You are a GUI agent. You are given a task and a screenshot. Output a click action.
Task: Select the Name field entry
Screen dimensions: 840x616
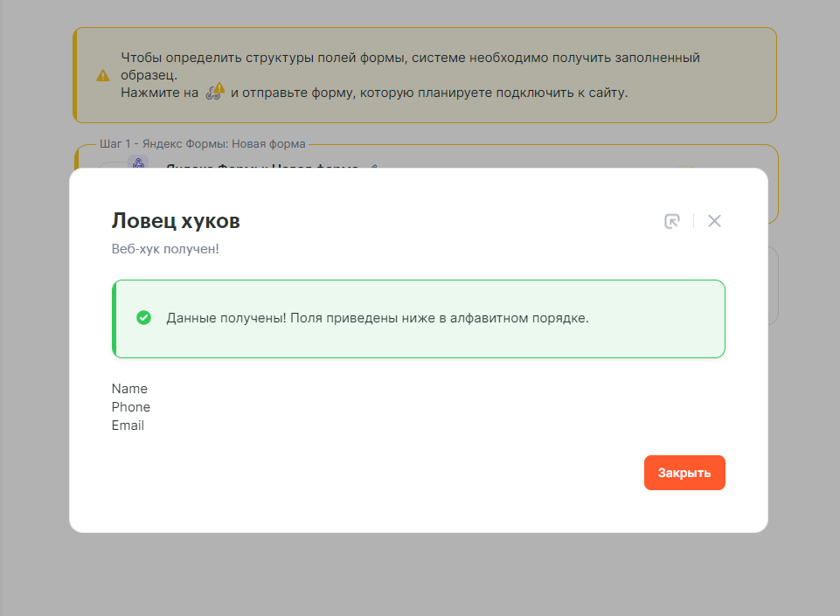pos(129,389)
